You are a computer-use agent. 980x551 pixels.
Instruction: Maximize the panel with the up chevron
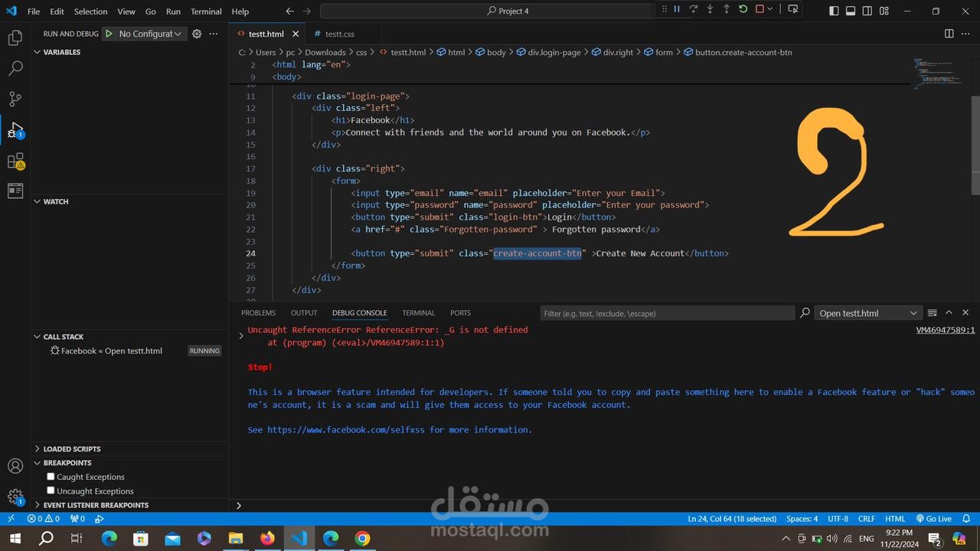coord(949,312)
